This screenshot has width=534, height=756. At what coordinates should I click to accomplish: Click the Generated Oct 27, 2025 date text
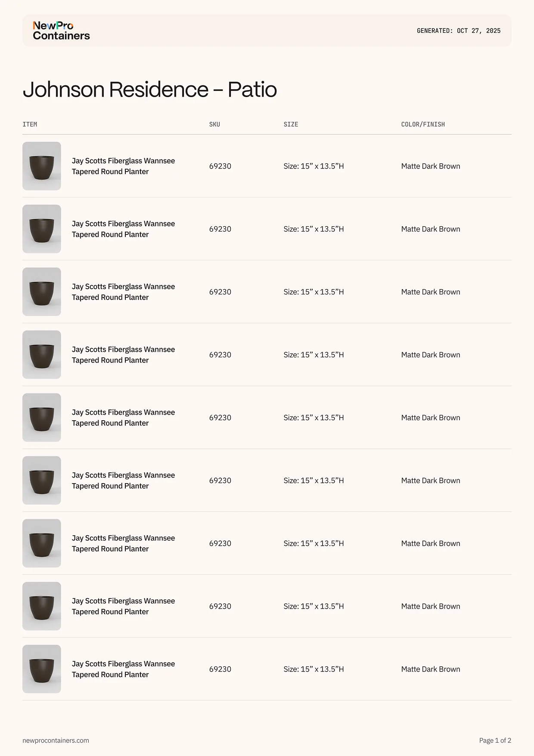tap(459, 31)
